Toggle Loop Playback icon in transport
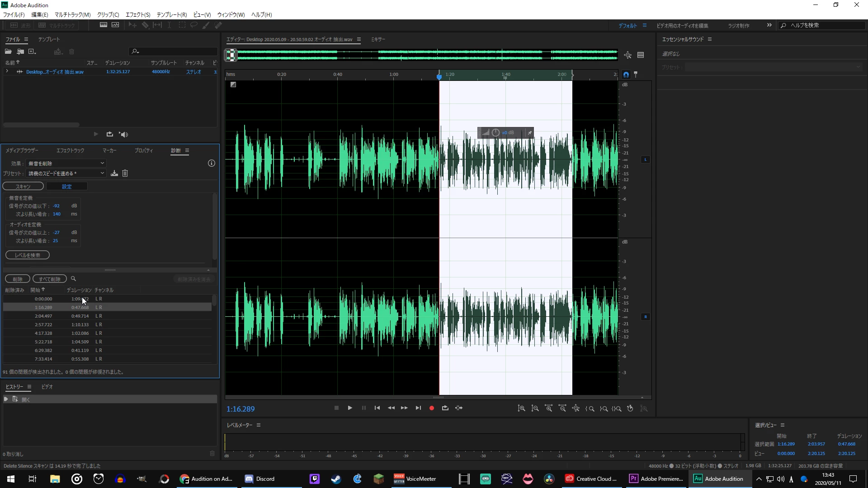The height and width of the screenshot is (488, 868). point(445,408)
